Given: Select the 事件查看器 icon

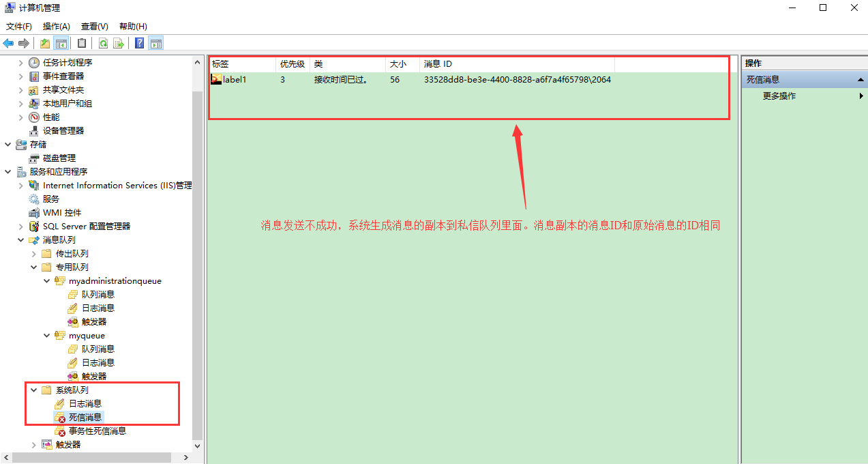Looking at the screenshot, I should pos(34,76).
